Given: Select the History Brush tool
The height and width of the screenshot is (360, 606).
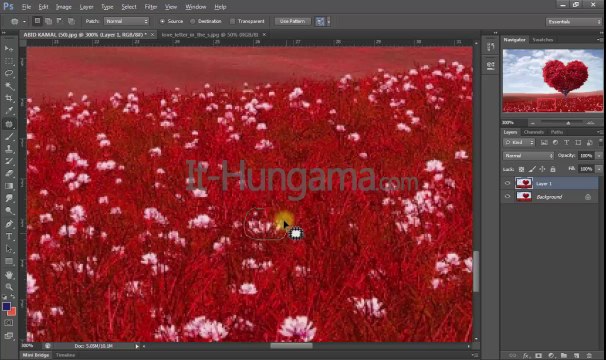Looking at the screenshot, I should click(9, 161).
